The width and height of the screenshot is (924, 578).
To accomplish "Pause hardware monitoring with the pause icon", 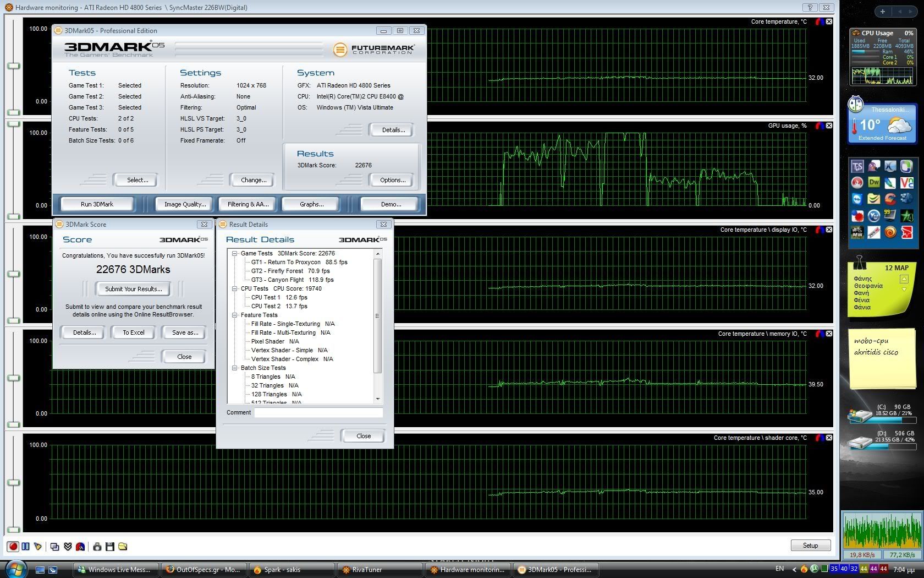I will [25, 547].
